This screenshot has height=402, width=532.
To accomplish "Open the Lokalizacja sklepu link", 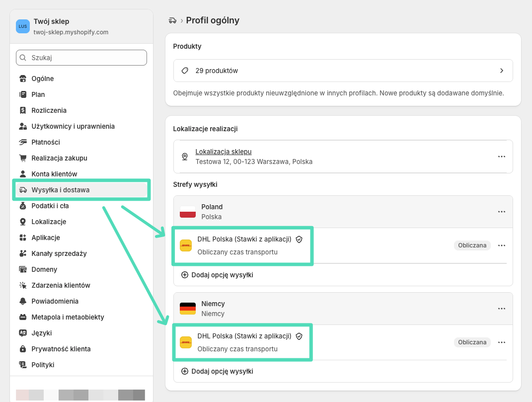I will [x=223, y=152].
